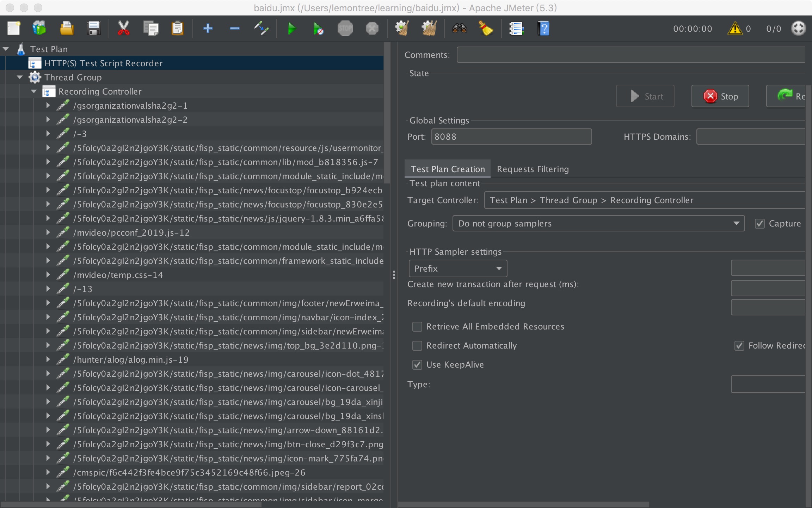Viewport: 812px width, 508px height.
Task: Select the Test Plan Creation tab
Action: click(448, 169)
